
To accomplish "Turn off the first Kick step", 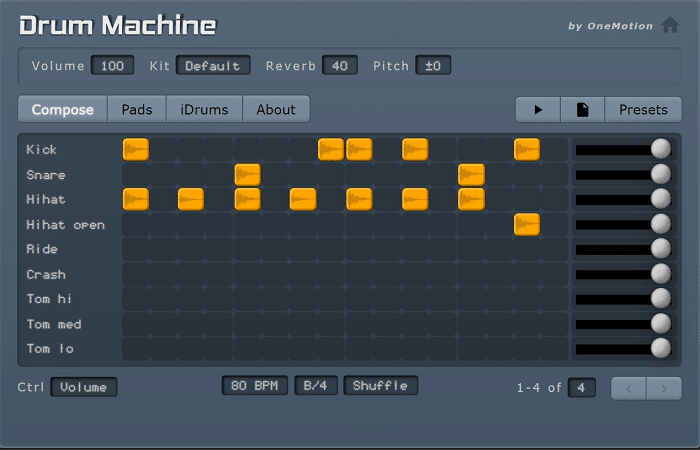I will pos(136,149).
